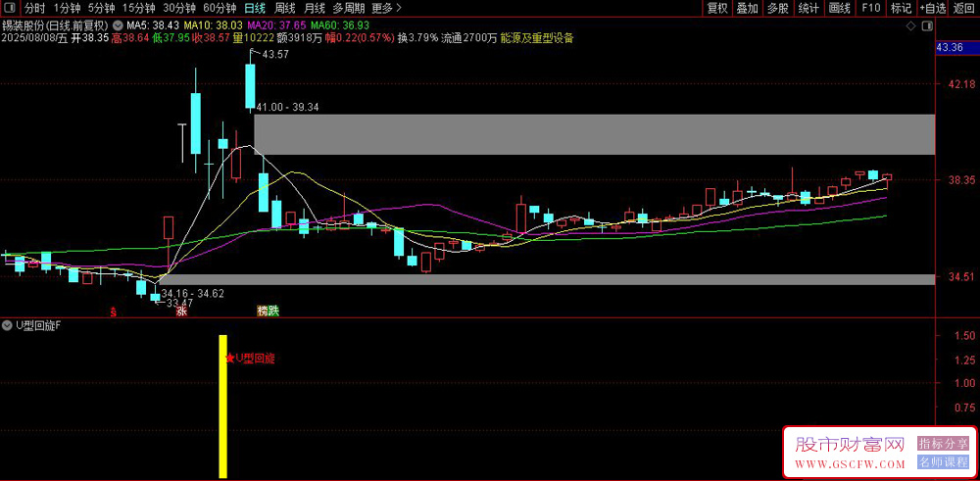Select the 30分钟 period
The image size is (980, 481).
[x=180, y=8]
